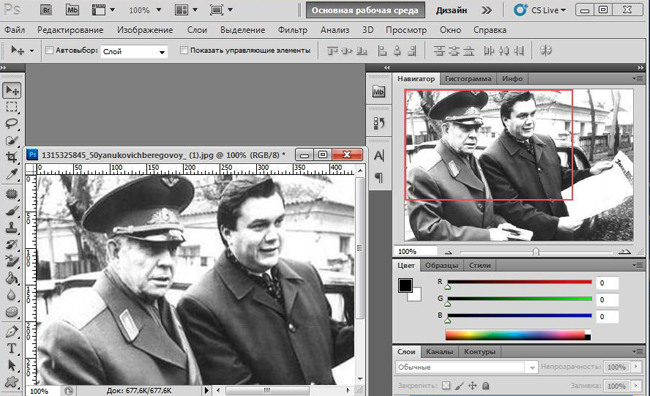Viewport: 650px width, 396px height.
Task: Enable Показать управляющие элементы checkbox
Action: [x=184, y=50]
